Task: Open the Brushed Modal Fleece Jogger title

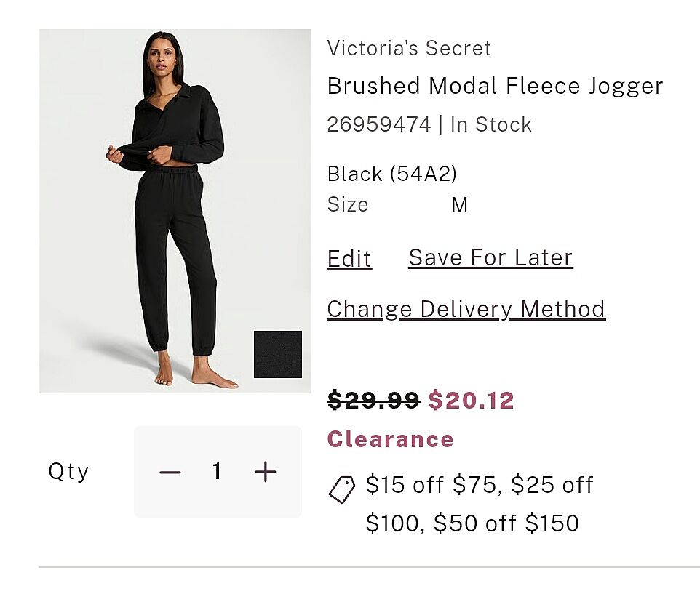Action: [x=495, y=86]
